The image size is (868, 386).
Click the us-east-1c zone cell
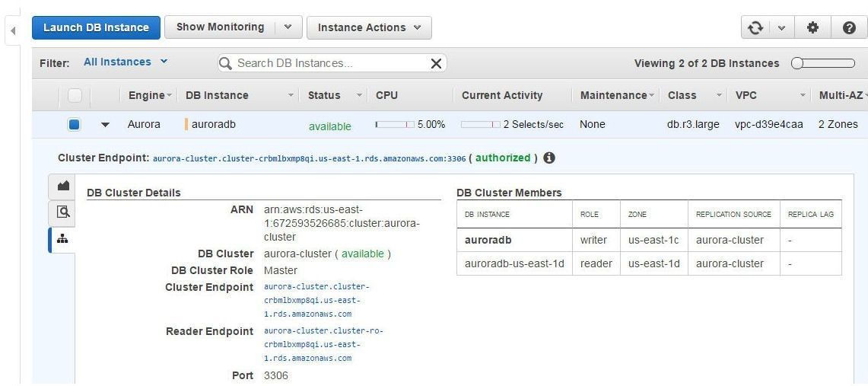653,241
